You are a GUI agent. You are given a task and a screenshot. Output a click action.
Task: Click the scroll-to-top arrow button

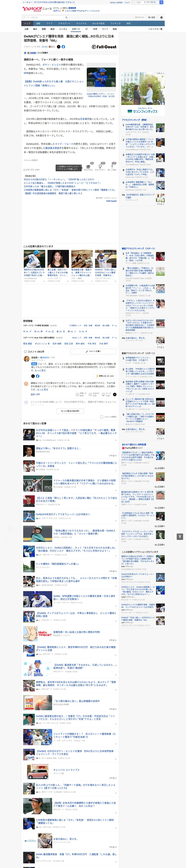[180, 536]
